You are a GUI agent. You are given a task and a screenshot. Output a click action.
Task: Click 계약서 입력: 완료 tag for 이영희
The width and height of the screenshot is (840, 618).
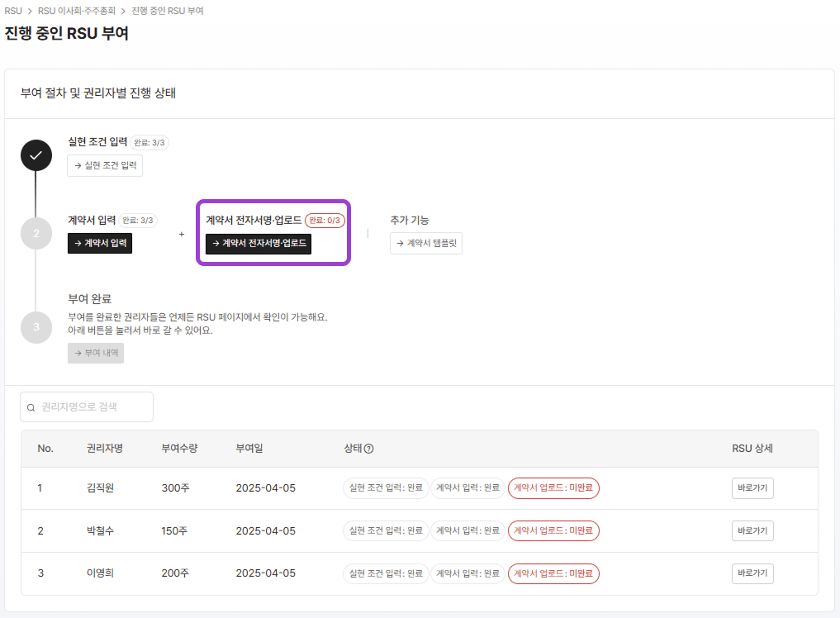pyautogui.click(x=467, y=573)
